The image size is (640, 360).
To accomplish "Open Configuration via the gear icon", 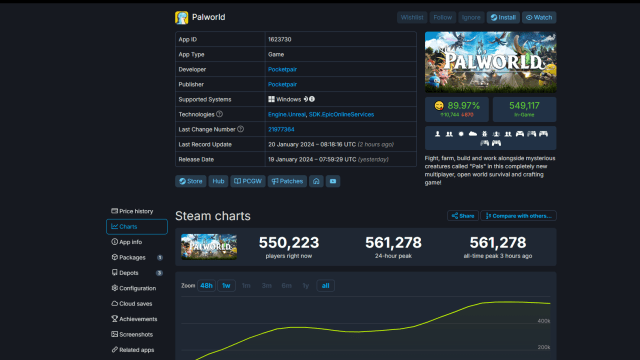I will 115,288.
